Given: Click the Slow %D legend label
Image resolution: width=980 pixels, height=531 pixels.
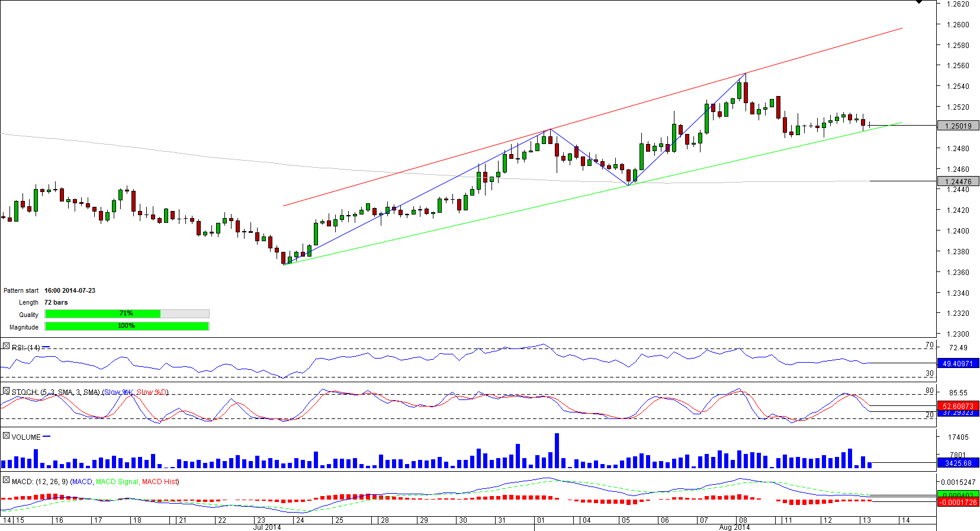Looking at the screenshot, I should tap(152, 392).
